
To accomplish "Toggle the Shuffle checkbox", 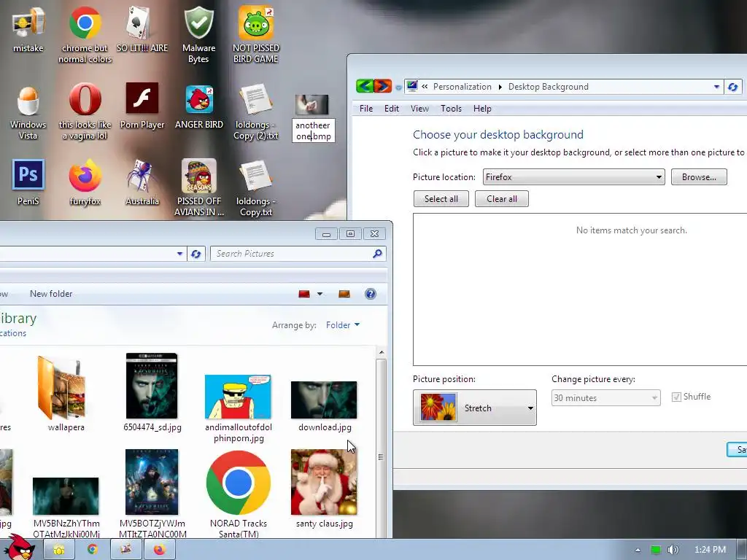I will 676,397.
